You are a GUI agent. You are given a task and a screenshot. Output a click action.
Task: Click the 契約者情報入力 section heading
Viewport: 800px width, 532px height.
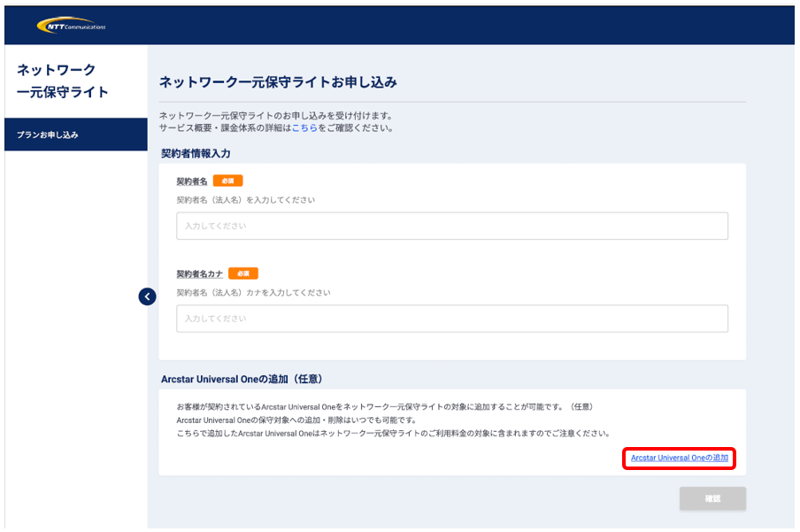(196, 154)
